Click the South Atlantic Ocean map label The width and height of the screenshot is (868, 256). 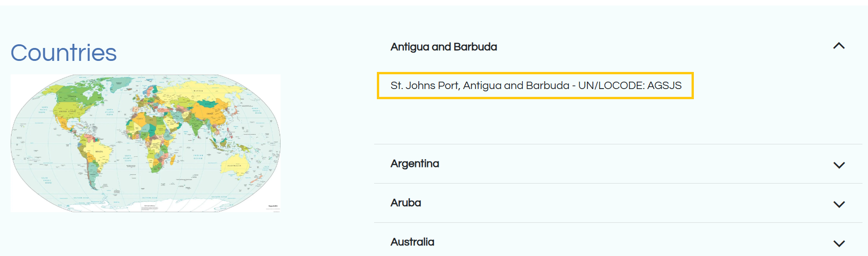128,158
